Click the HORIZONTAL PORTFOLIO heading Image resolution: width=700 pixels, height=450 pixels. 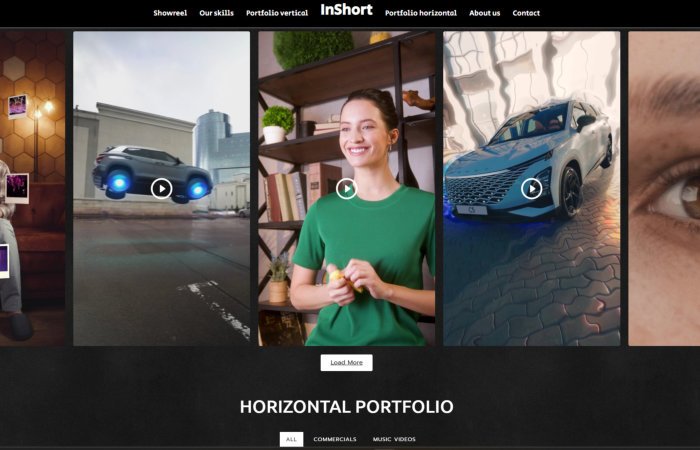point(346,407)
